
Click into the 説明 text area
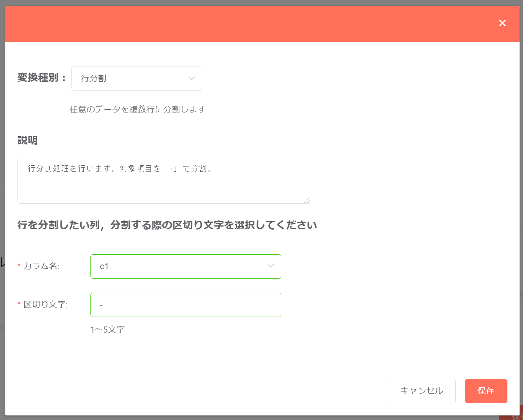(x=164, y=181)
